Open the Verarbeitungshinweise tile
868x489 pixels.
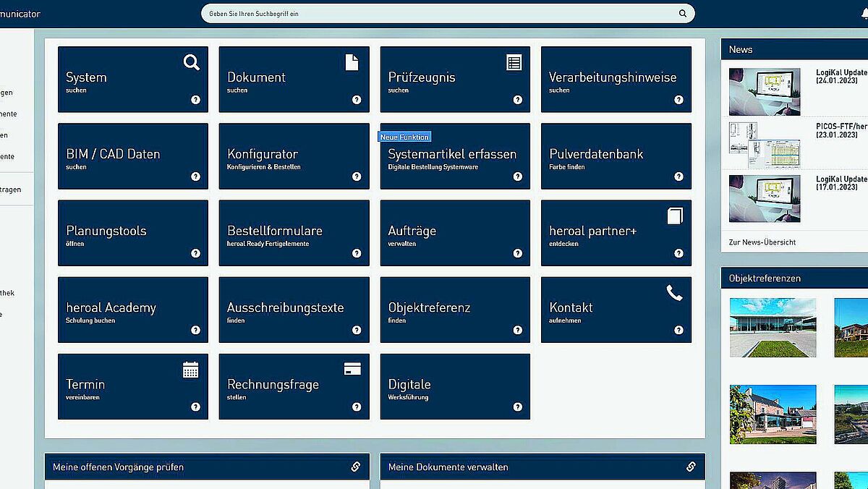[616, 80]
